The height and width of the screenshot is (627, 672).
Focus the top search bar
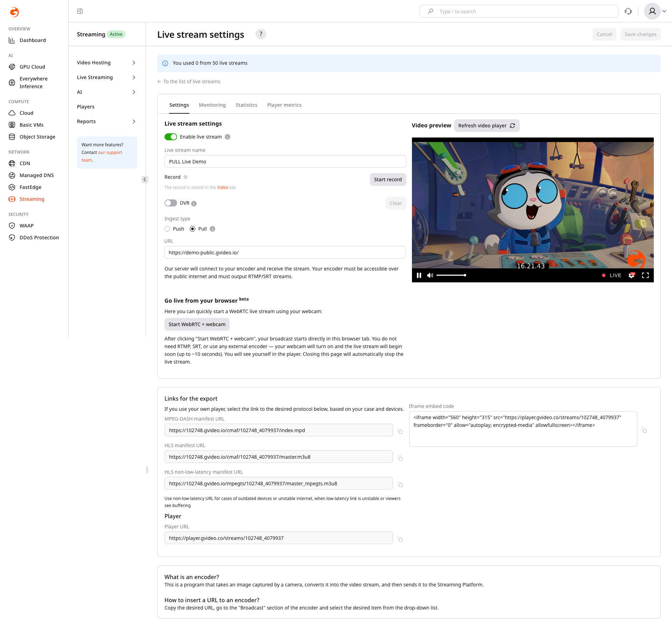pyautogui.click(x=519, y=11)
